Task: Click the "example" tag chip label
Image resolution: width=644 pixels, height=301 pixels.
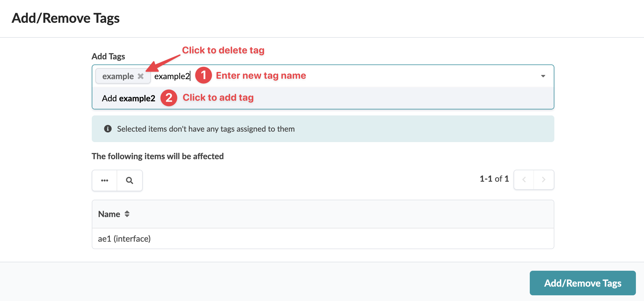Action: pos(118,76)
